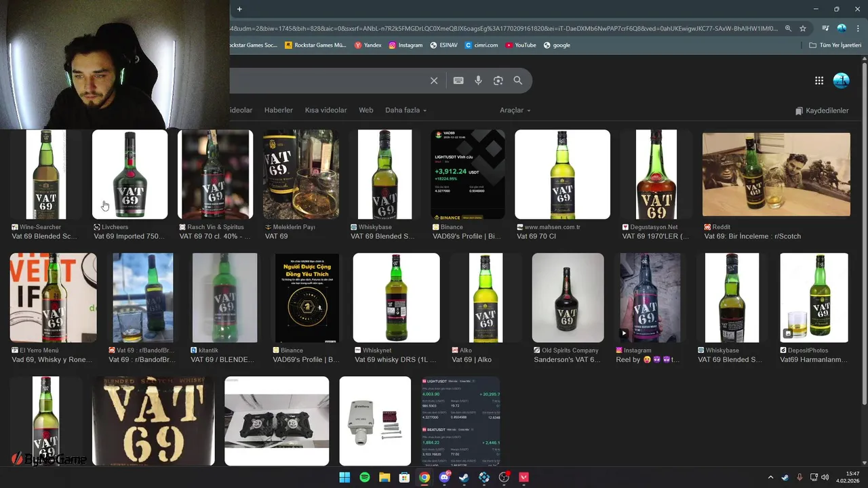Open the Instagram bookmark
The height and width of the screenshot is (488, 868).
click(406, 45)
